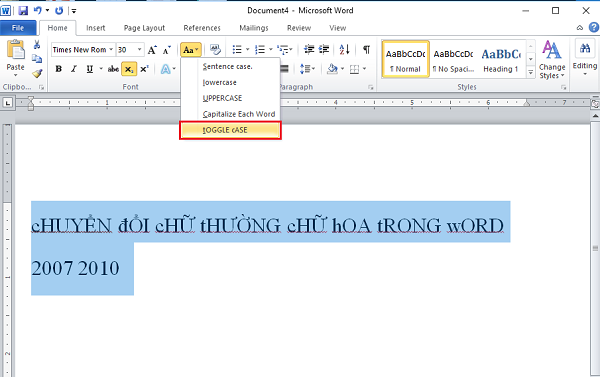
Task: Toggle Show/Hide paragraph marks
Action: 366,49
